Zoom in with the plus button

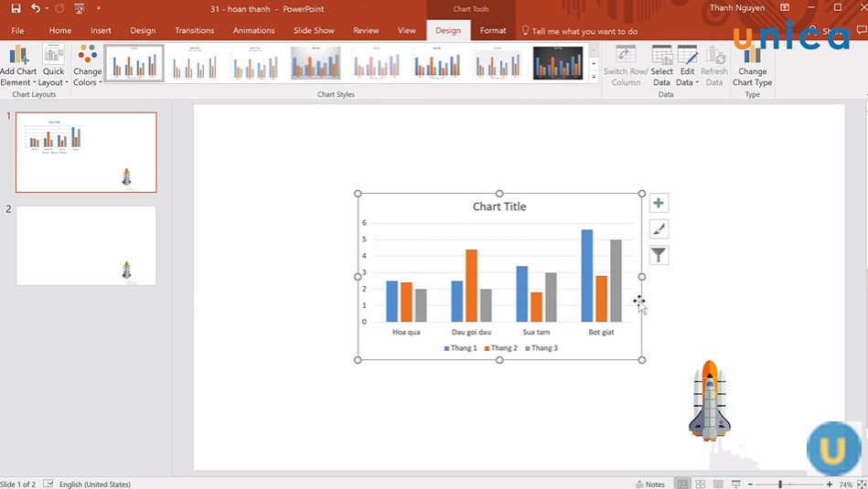coord(830,484)
